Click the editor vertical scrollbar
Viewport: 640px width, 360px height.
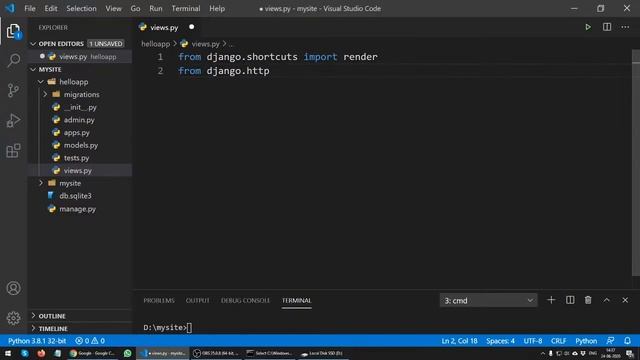[x=636, y=163]
